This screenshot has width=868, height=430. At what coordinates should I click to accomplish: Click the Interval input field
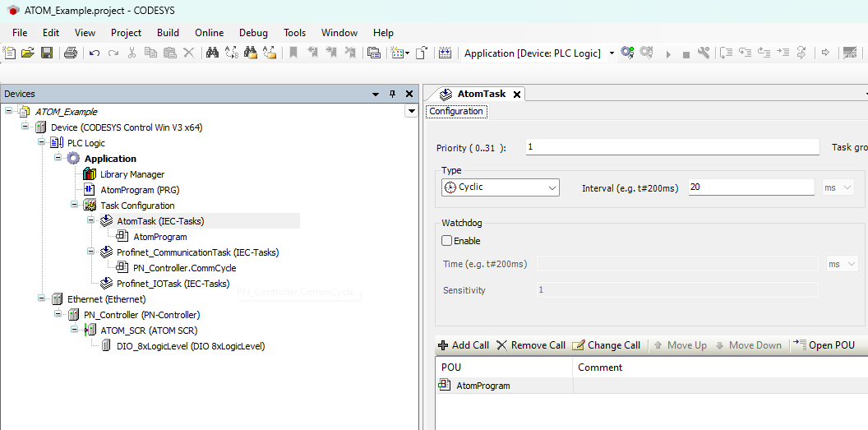[x=752, y=187]
